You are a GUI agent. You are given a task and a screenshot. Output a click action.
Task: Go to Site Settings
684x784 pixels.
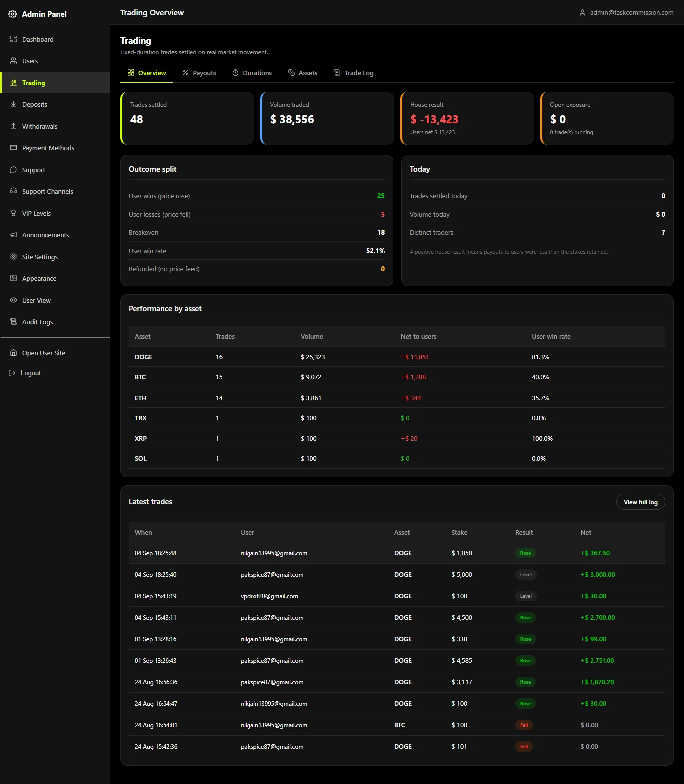click(x=55, y=257)
